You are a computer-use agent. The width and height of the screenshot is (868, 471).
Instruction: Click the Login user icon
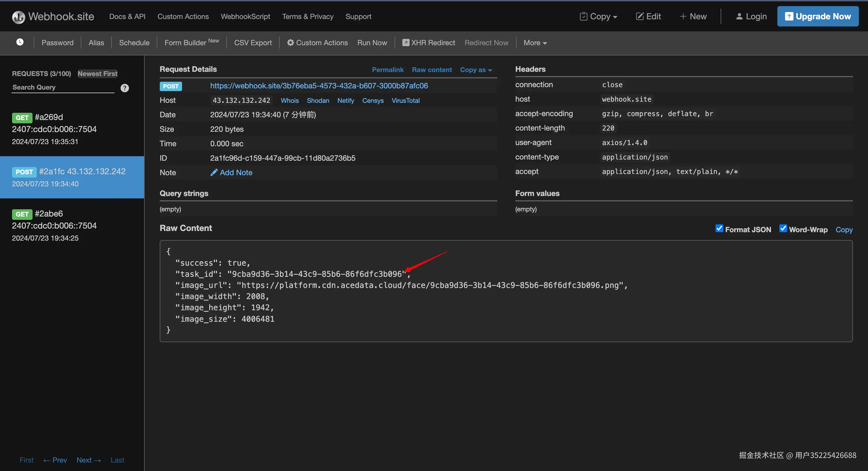tap(739, 17)
